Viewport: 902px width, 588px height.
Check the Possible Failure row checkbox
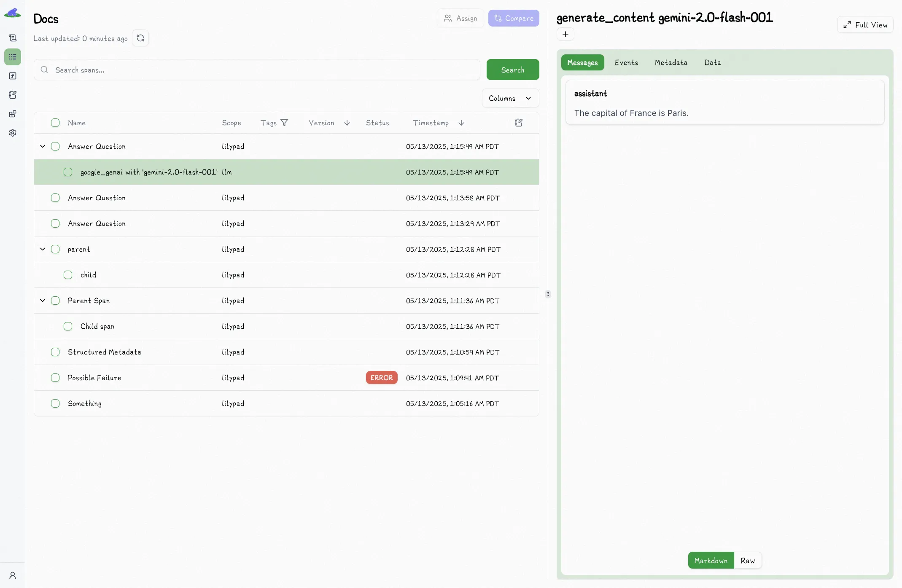coord(55,378)
